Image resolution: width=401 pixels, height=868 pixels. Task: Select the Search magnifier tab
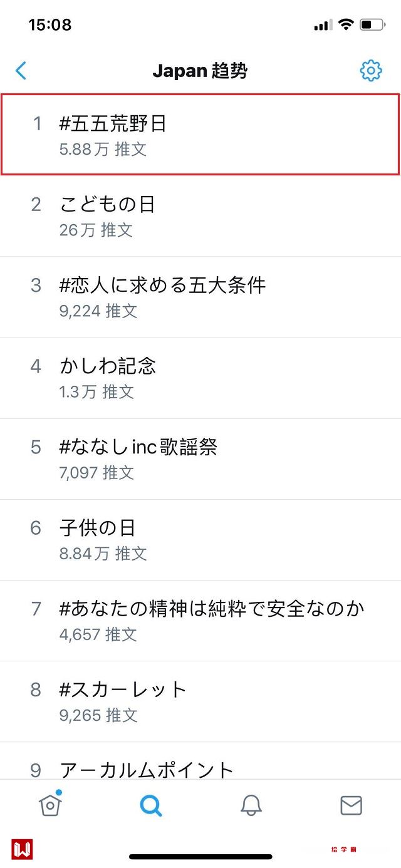151,805
